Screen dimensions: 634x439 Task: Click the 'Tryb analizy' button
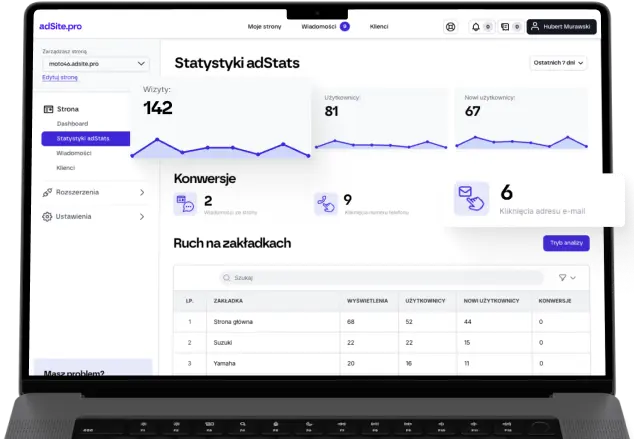coord(566,243)
